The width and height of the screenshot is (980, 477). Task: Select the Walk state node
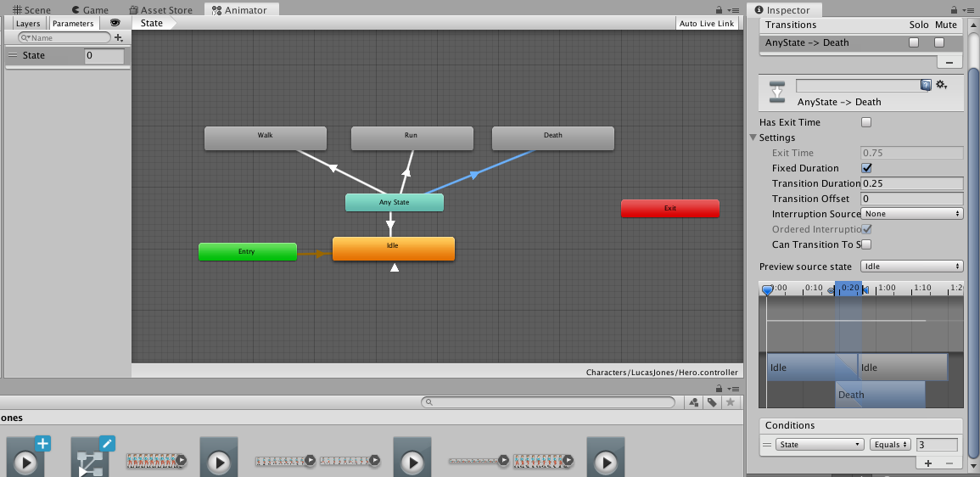click(266, 138)
